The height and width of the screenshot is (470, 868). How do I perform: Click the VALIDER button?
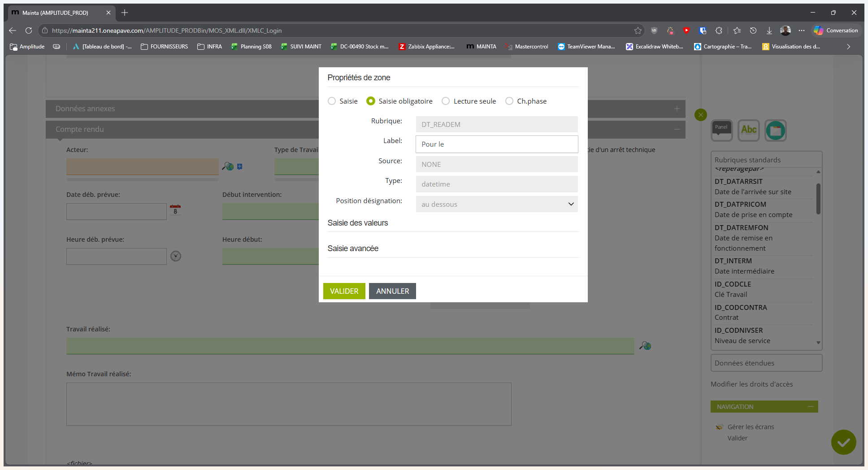[344, 291]
